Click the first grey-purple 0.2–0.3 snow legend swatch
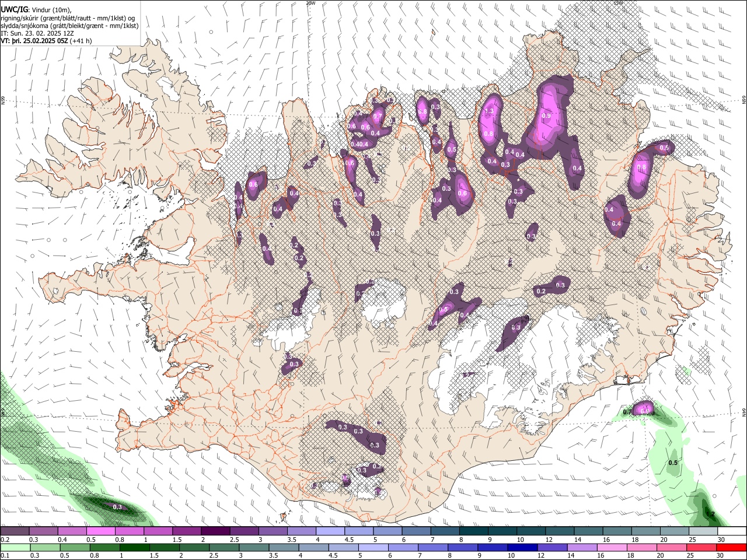747x560 pixels. click(x=15, y=531)
